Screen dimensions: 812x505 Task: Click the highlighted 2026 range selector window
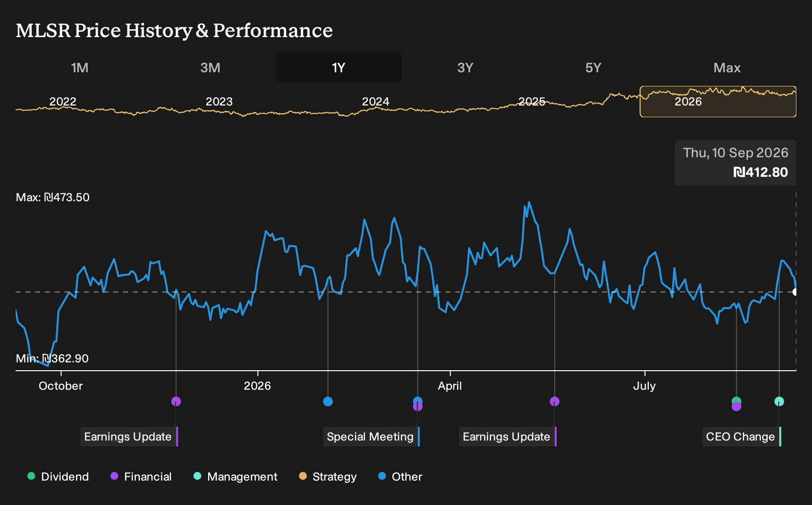(x=718, y=102)
